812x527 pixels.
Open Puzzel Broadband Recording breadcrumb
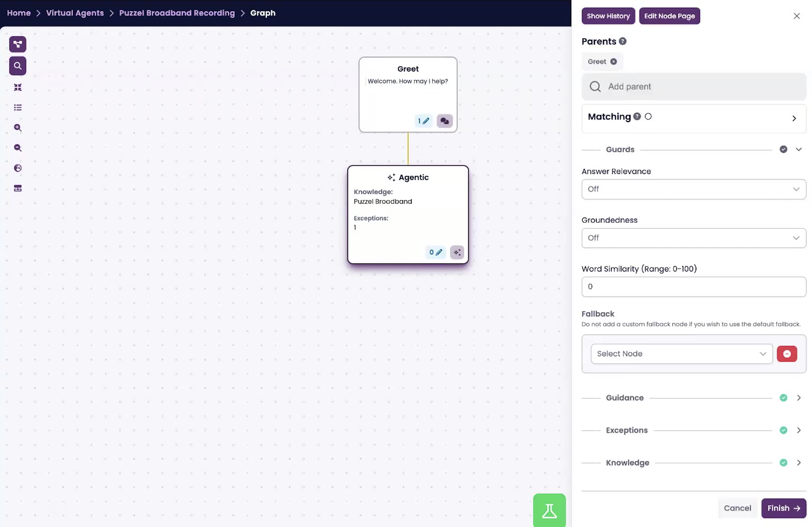point(177,13)
